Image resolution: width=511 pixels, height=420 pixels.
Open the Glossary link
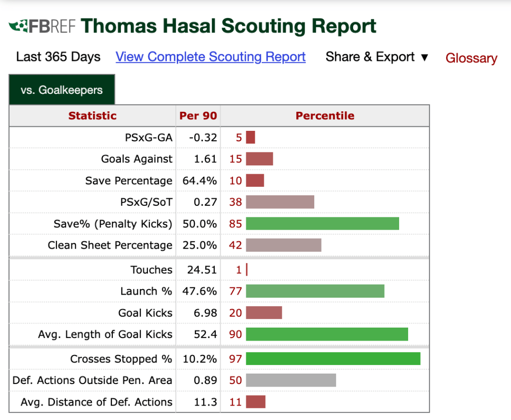pyautogui.click(x=471, y=58)
